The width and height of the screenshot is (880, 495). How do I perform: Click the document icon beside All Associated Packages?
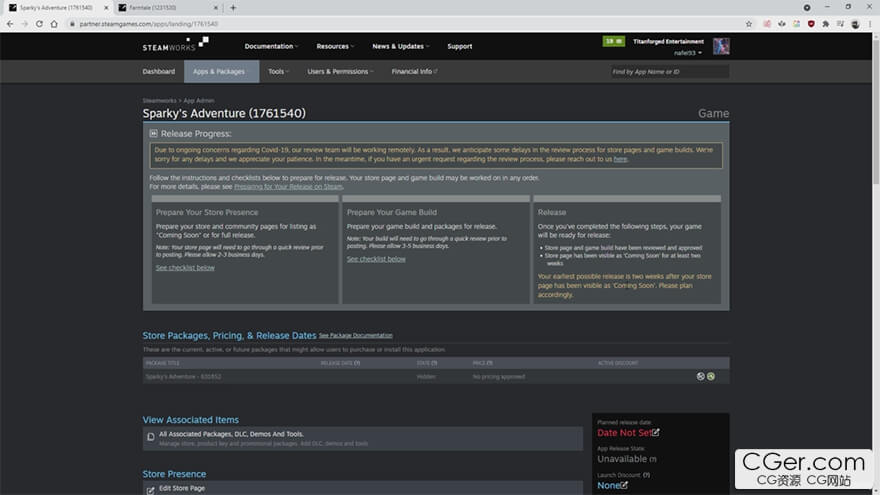pyautogui.click(x=150, y=437)
